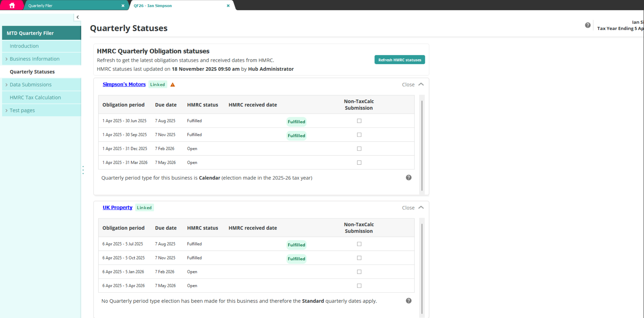
Task: Click the Quarterly Statuses page heading
Action: [128, 28]
